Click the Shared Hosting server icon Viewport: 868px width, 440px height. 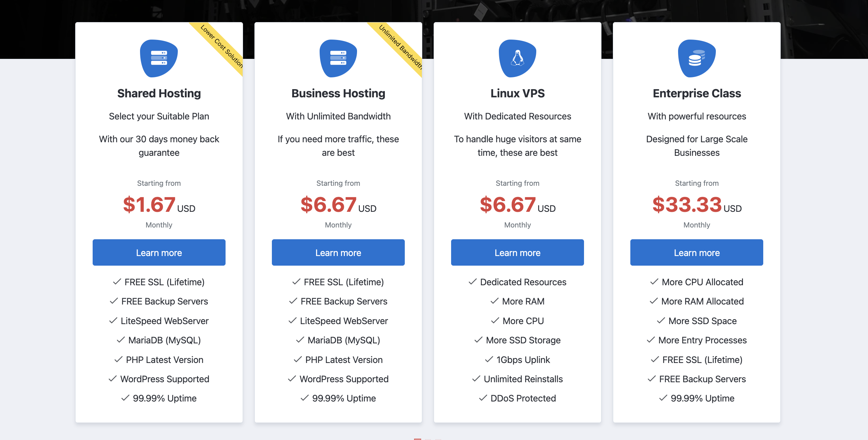tap(159, 58)
